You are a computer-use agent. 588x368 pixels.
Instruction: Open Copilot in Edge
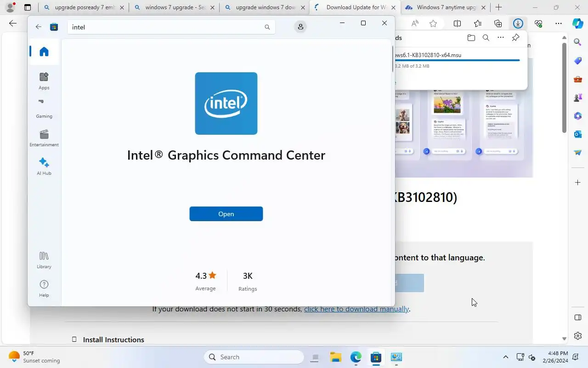pyautogui.click(x=578, y=23)
